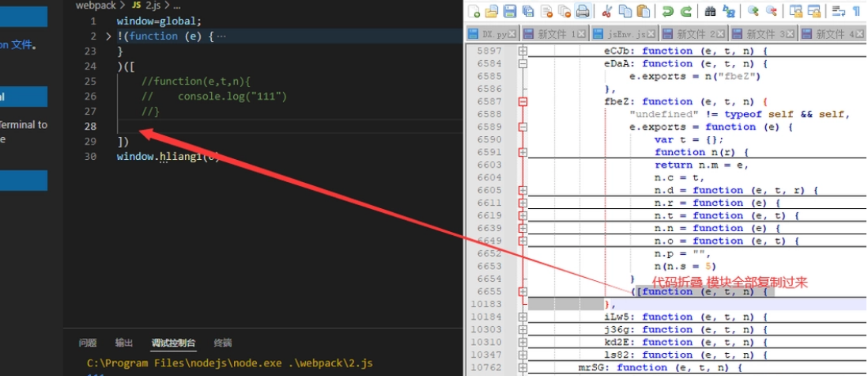
Task: Close the 新文件 3 tab
Action: click(791, 34)
